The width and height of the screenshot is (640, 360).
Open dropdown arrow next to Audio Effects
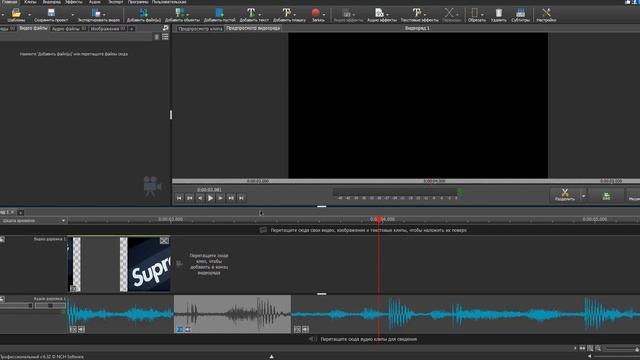(x=387, y=14)
